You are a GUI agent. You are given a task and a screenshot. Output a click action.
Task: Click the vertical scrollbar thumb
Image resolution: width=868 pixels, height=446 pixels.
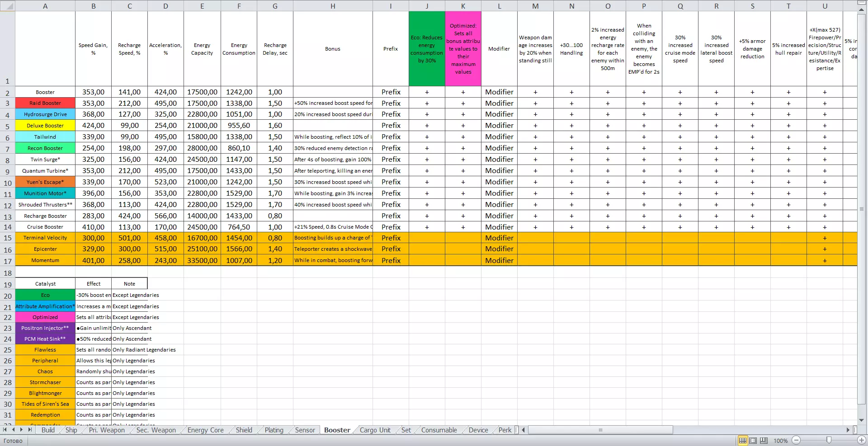click(x=861, y=209)
